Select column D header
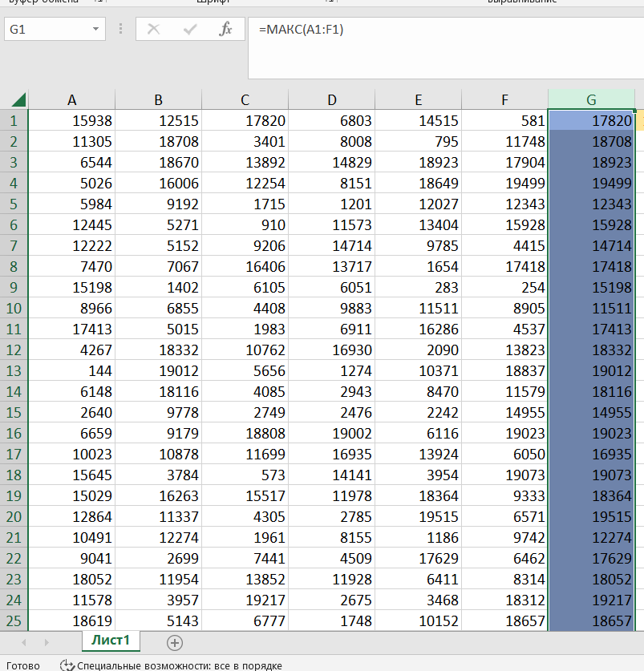This screenshot has width=644, height=671. point(332,100)
